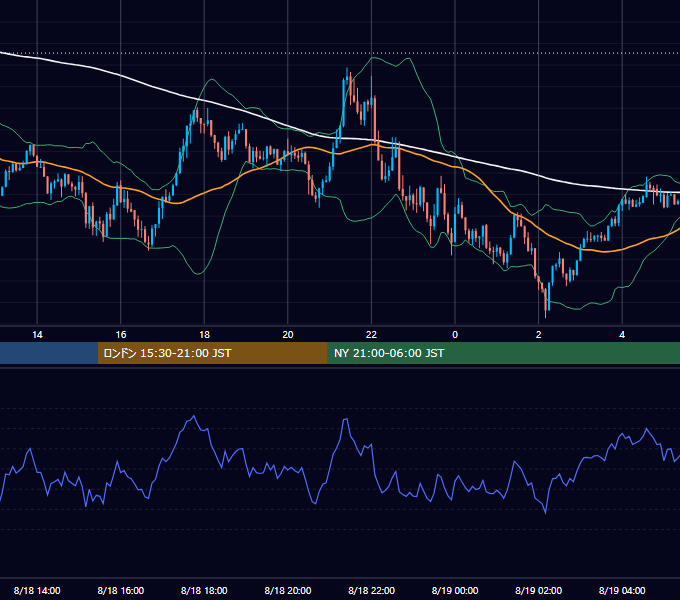The width and height of the screenshot is (680, 600).
Task: Click the 8/18 18:00 label on oscillator axis
Action: (x=204, y=590)
